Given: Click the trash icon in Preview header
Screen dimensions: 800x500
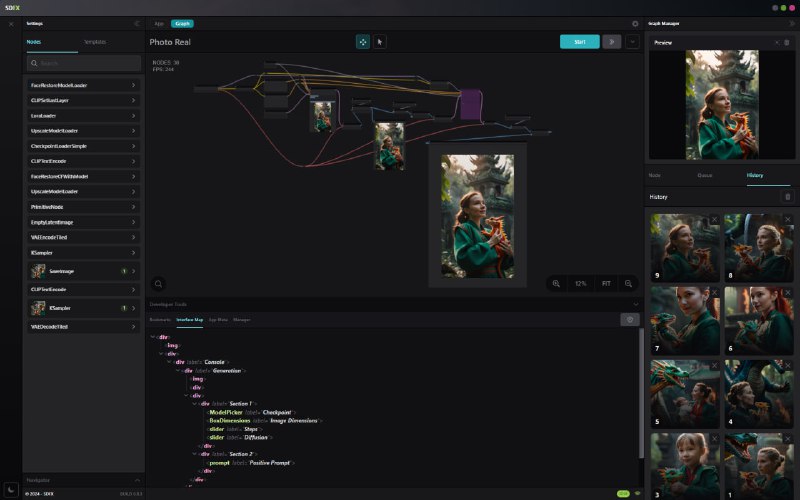Looking at the screenshot, I should 787,42.
